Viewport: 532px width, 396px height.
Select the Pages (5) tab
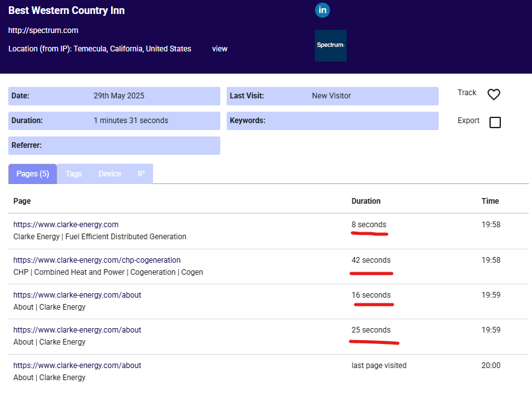coord(32,174)
